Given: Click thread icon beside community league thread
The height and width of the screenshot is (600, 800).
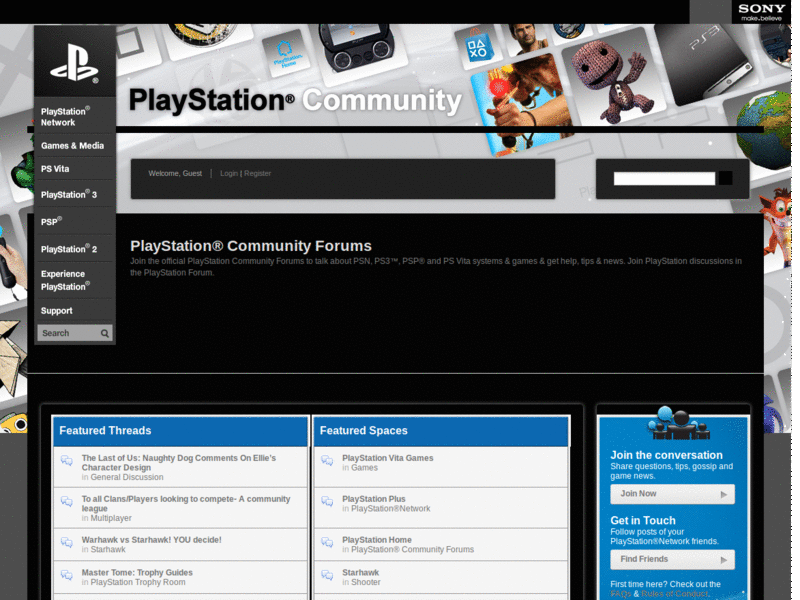Looking at the screenshot, I should click(67, 501).
